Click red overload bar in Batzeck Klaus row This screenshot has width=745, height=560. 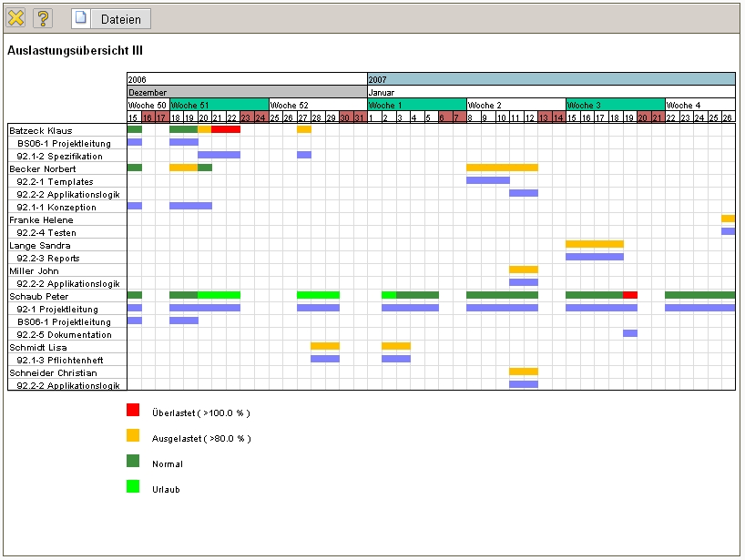226,129
